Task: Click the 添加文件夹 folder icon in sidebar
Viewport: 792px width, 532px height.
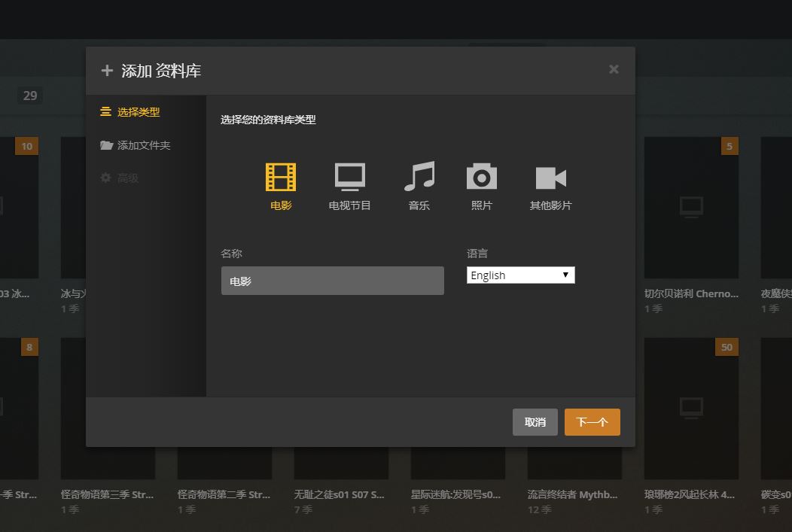Action: 106,146
